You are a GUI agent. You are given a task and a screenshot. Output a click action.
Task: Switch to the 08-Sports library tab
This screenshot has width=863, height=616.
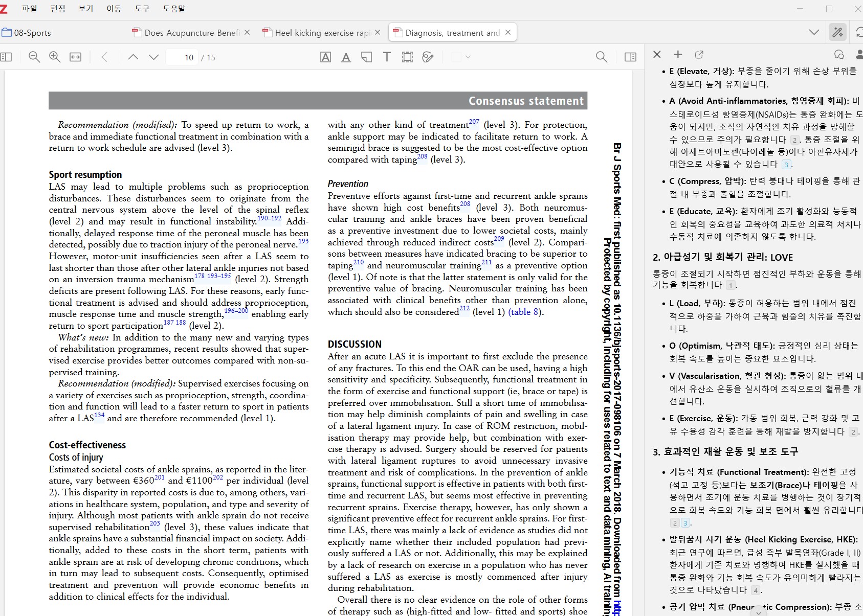tap(27, 33)
